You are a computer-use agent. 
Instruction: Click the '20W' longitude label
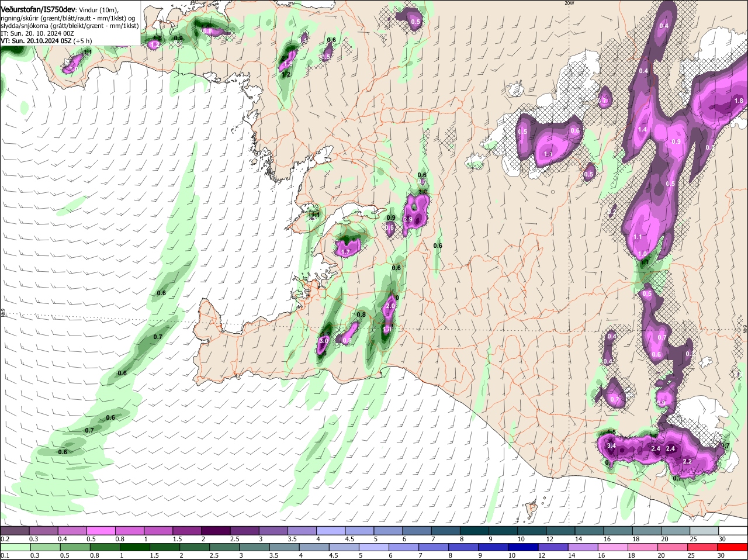(x=570, y=3)
